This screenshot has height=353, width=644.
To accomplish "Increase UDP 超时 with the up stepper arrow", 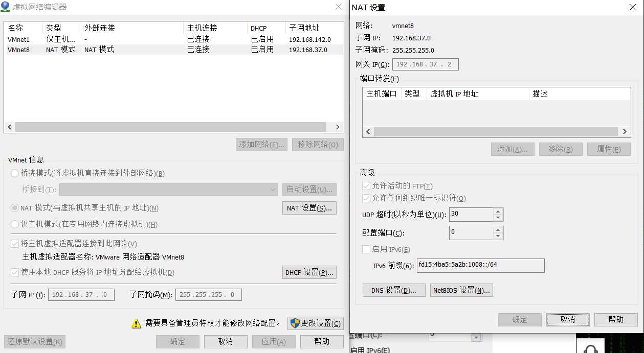I will coord(498,211).
